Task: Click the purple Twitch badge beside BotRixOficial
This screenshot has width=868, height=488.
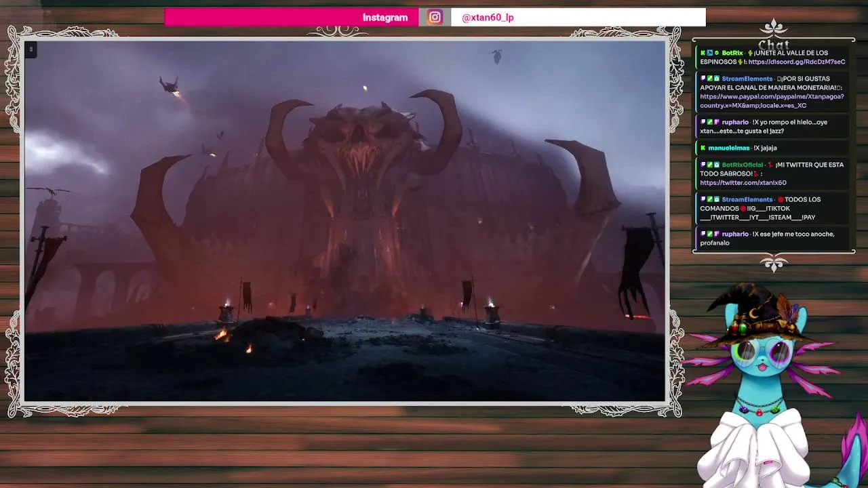Action: pos(703,165)
